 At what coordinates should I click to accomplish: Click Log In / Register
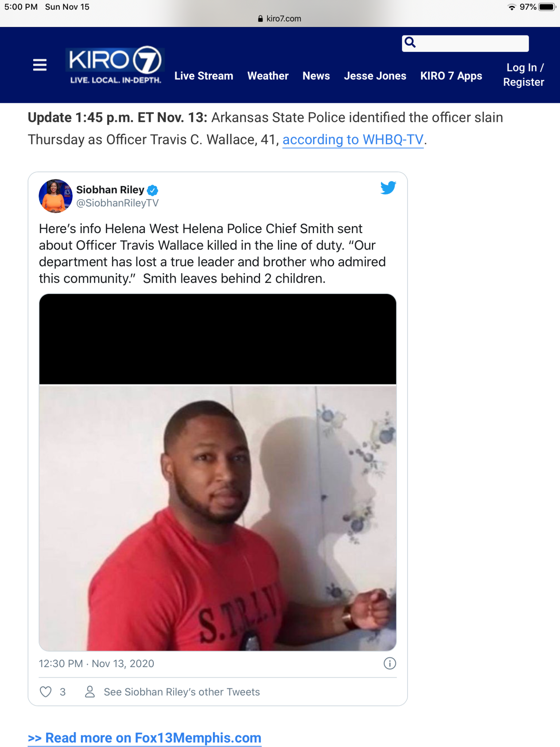[x=524, y=75]
